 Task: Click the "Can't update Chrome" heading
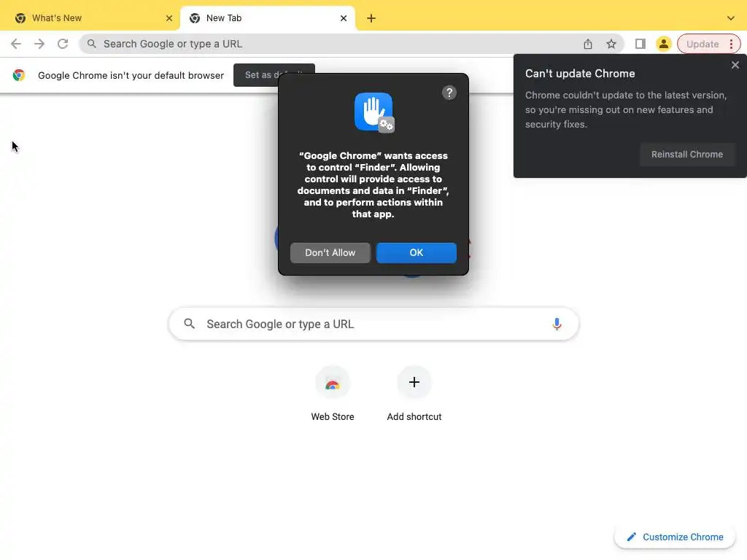coord(580,74)
